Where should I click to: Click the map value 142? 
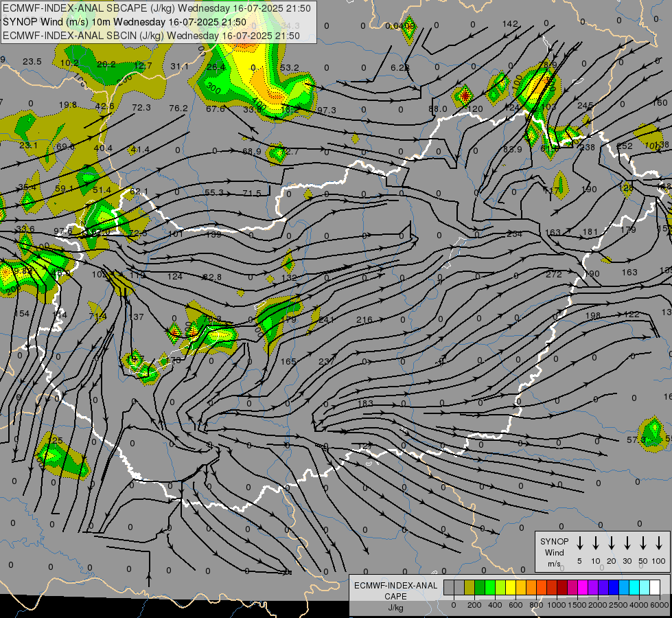pos(510,24)
